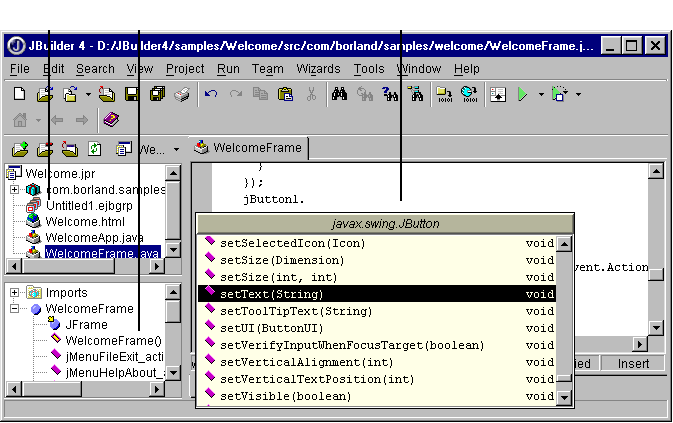This screenshot has height=423, width=673.
Task: Click the Search Again toolbar icon
Action: [390, 94]
